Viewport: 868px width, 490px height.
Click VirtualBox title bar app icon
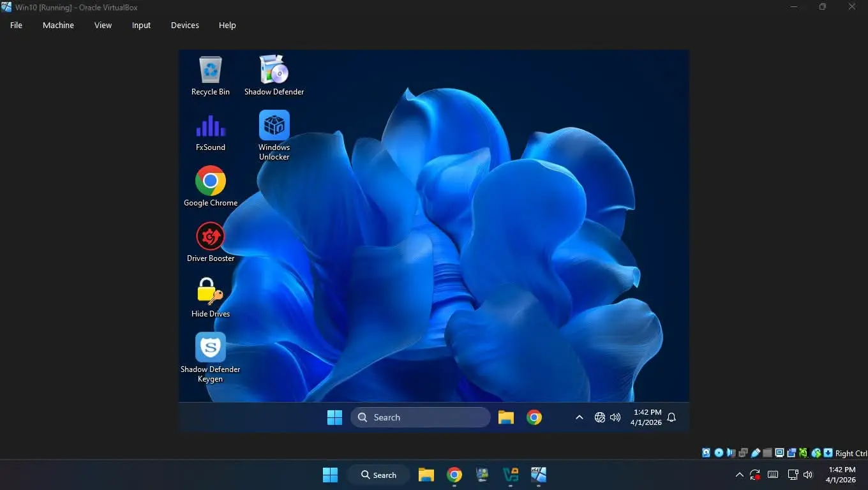6,7
